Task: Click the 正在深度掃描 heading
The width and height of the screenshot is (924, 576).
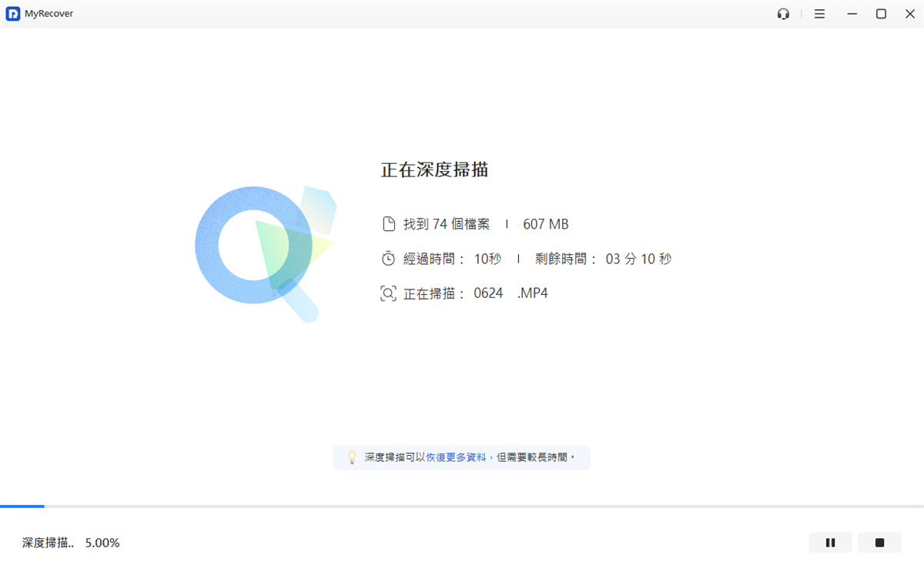Action: pyautogui.click(x=435, y=170)
